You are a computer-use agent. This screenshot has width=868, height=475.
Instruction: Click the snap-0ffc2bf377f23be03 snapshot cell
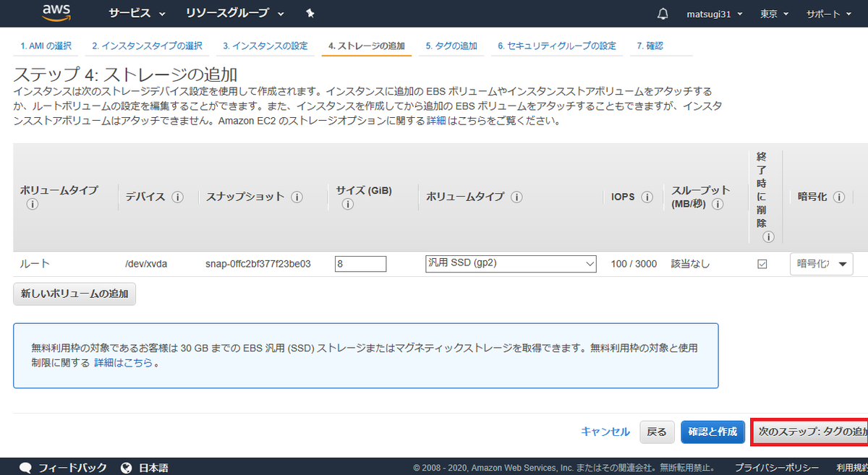coord(258,264)
